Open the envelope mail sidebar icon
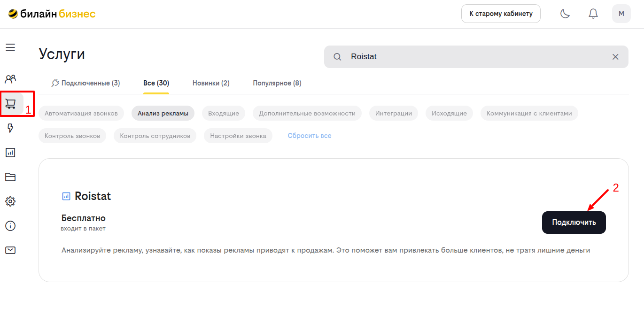The width and height of the screenshot is (644, 323). click(x=10, y=250)
